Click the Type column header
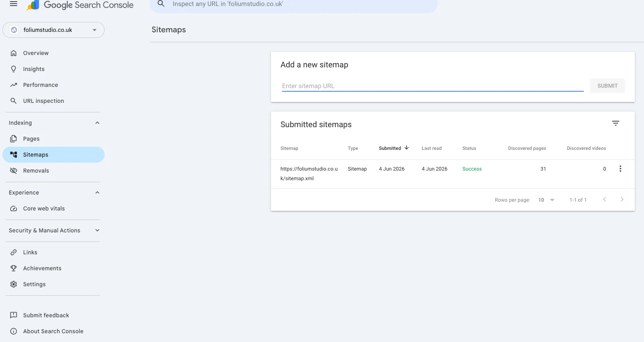Image resolution: width=644 pixels, height=342 pixels. 353,148
